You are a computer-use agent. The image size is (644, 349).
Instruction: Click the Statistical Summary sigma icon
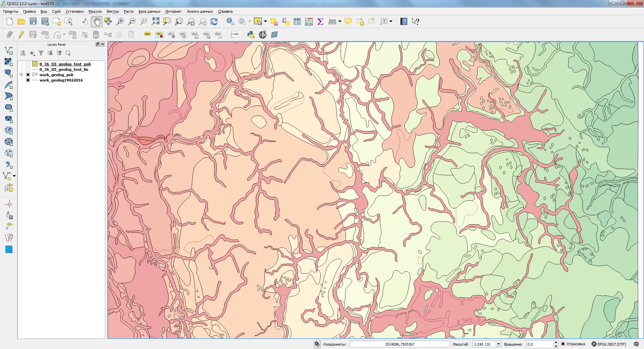pyautogui.click(x=320, y=21)
